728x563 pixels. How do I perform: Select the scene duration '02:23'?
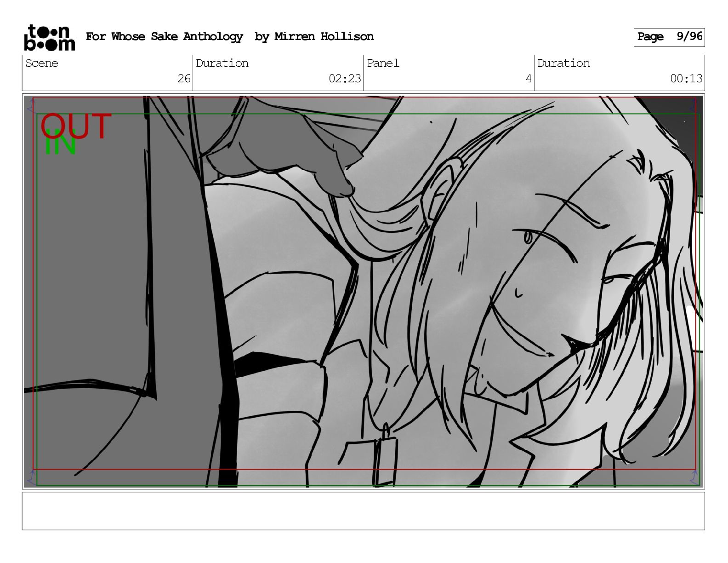coord(345,79)
